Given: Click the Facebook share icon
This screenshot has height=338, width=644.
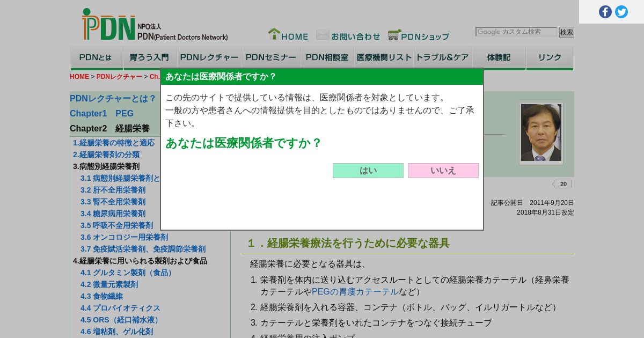Looking at the screenshot, I should pyautogui.click(x=605, y=12).
